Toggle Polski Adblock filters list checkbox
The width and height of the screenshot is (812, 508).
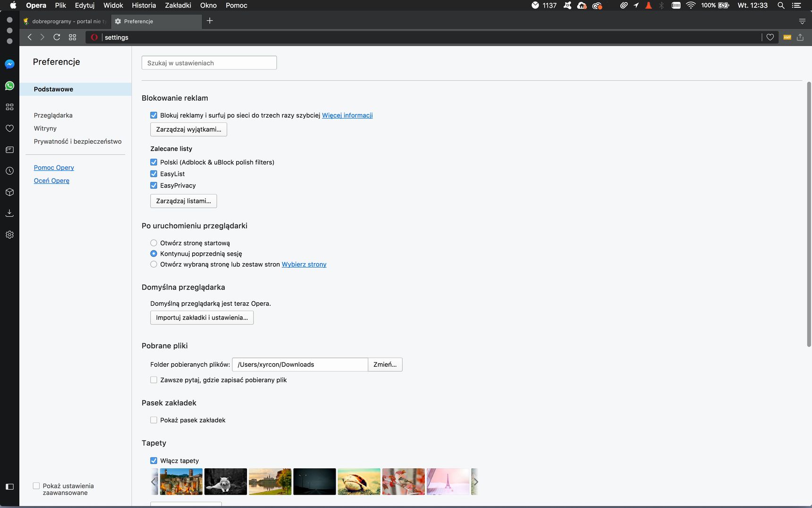click(153, 162)
